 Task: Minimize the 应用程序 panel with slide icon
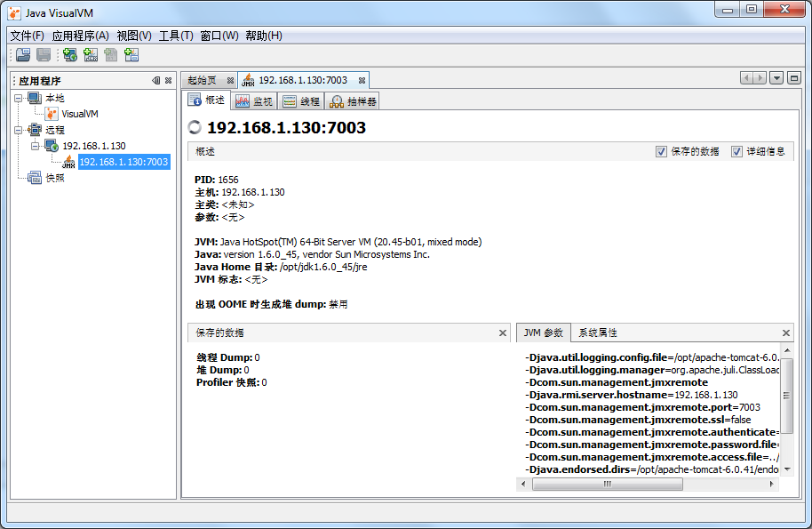click(155, 80)
